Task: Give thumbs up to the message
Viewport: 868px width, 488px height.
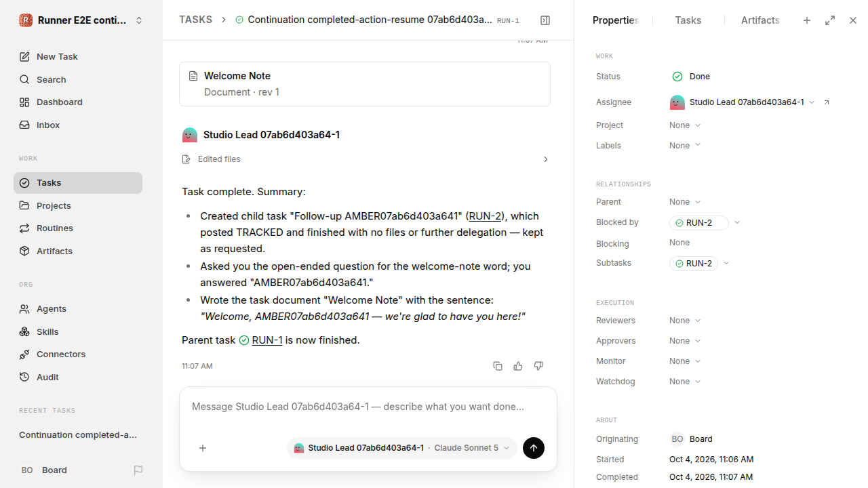Action: [518, 366]
